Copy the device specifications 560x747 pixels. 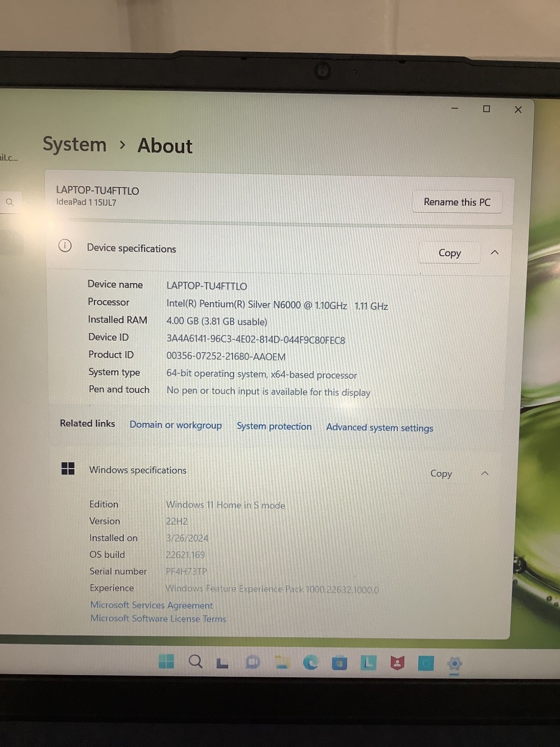(x=449, y=253)
